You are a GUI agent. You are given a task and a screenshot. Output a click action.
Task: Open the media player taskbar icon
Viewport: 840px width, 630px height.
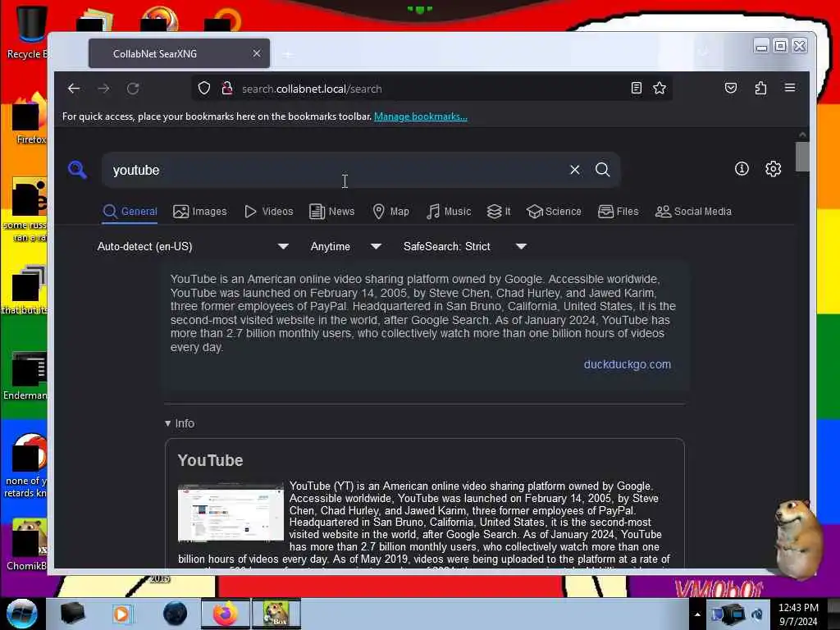121,614
